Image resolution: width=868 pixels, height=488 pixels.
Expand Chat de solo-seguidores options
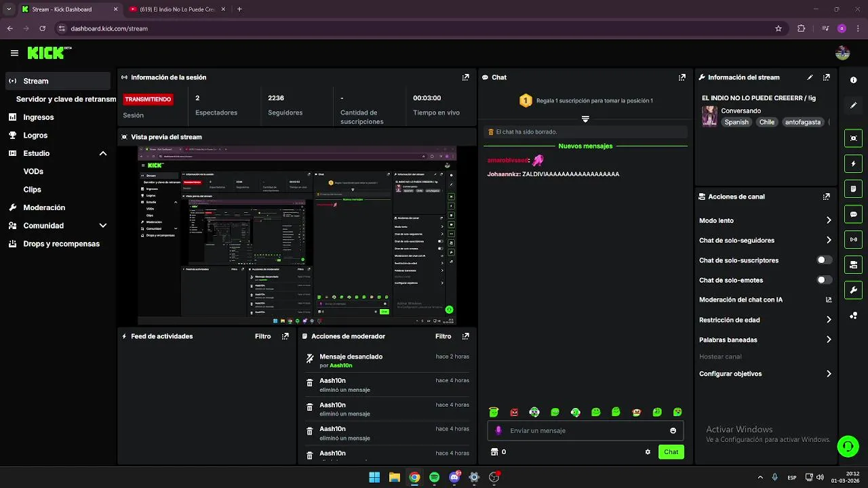[x=829, y=240]
